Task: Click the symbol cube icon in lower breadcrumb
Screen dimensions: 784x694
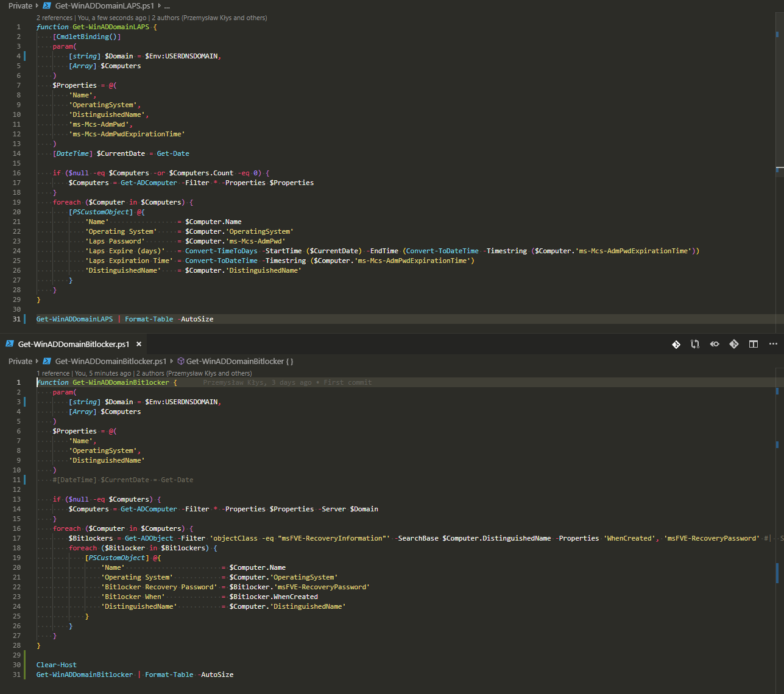Action: point(181,362)
